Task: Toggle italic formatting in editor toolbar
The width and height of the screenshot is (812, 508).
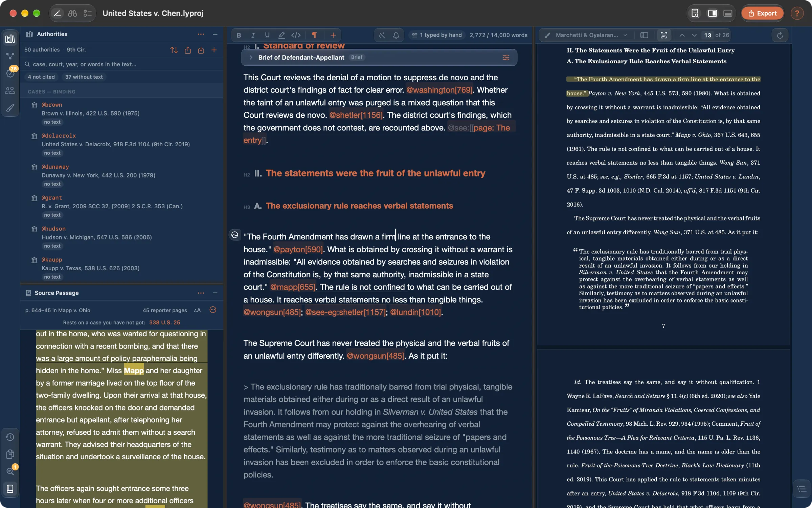Action: [x=253, y=35]
